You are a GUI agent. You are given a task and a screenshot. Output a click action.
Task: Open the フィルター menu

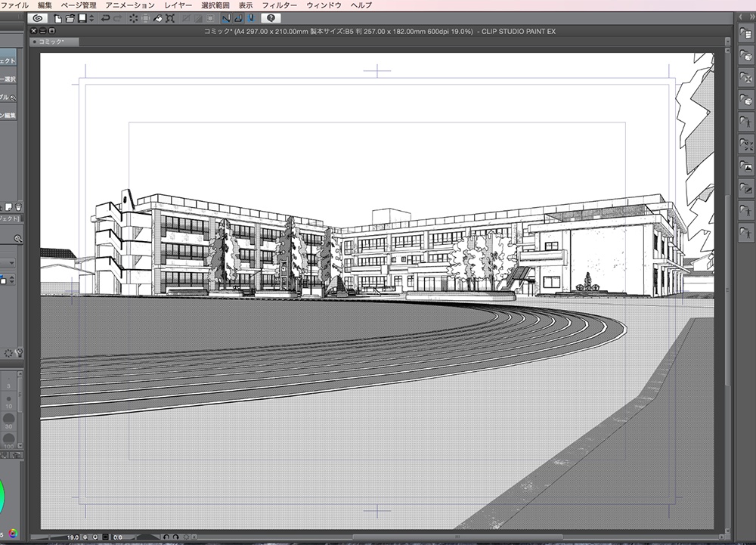coord(279,5)
